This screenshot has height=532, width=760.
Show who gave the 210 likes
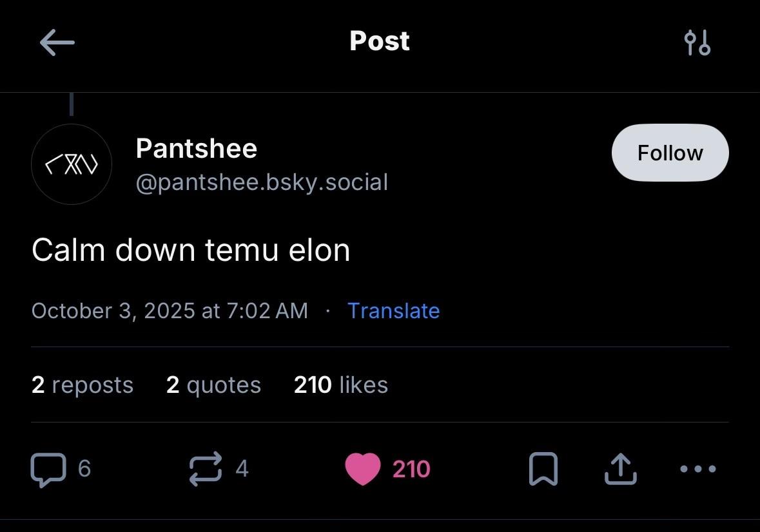click(340, 385)
